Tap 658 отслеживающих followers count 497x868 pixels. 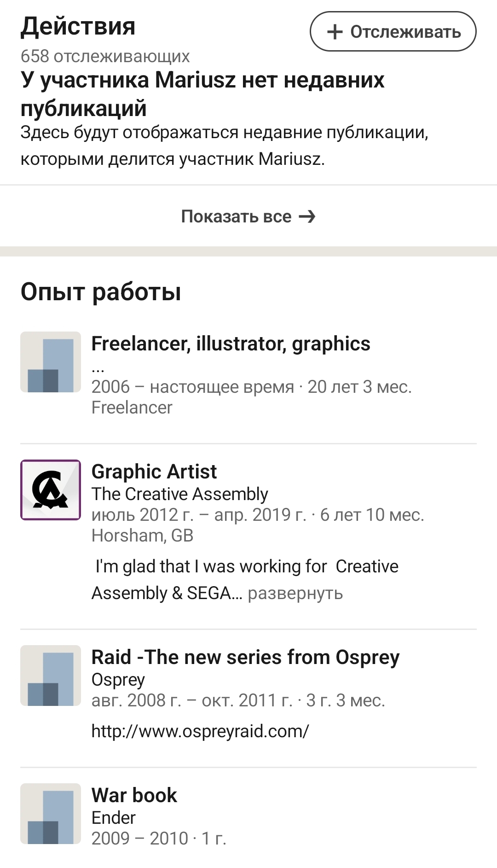point(105,56)
